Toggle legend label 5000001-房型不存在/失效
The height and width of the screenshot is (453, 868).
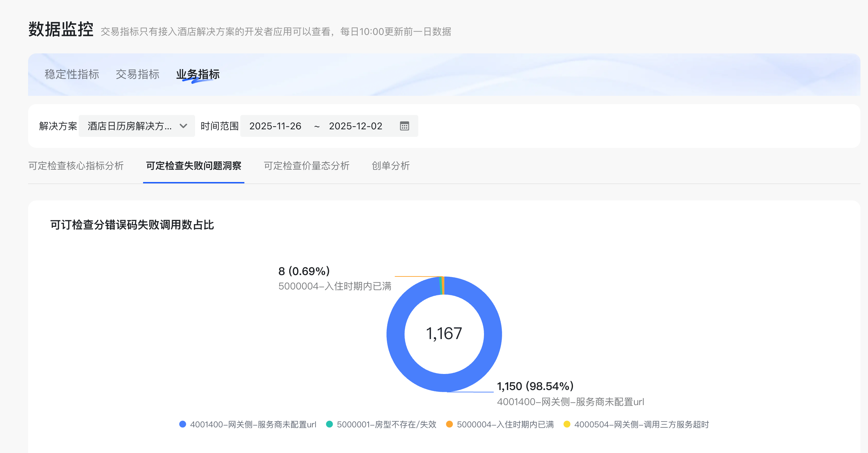[386, 424]
